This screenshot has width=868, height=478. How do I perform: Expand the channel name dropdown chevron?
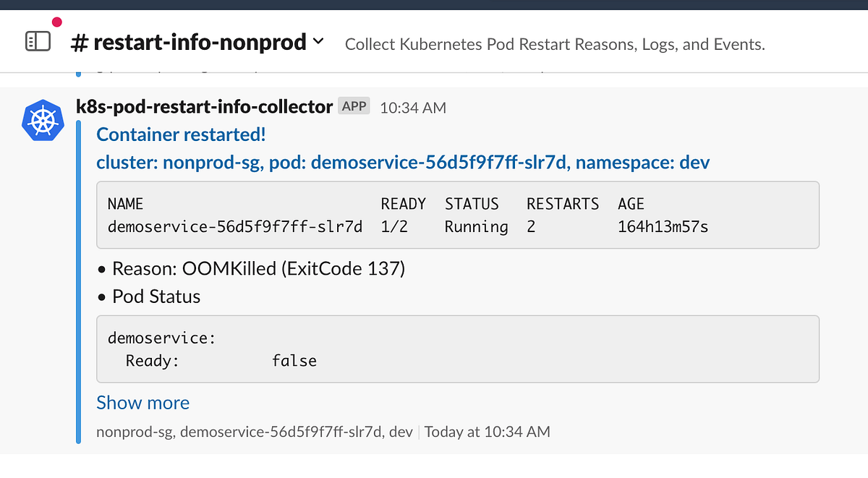click(318, 42)
